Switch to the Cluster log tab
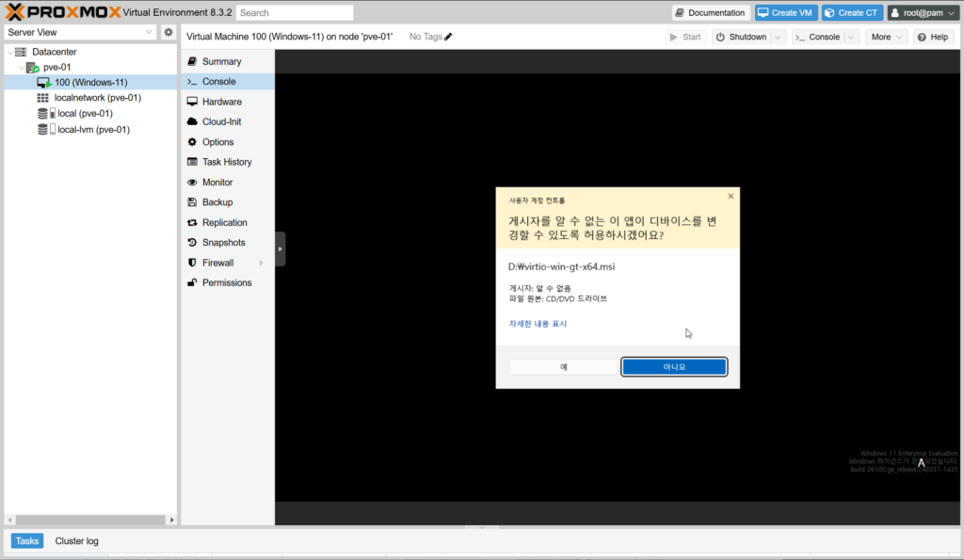 (x=76, y=541)
